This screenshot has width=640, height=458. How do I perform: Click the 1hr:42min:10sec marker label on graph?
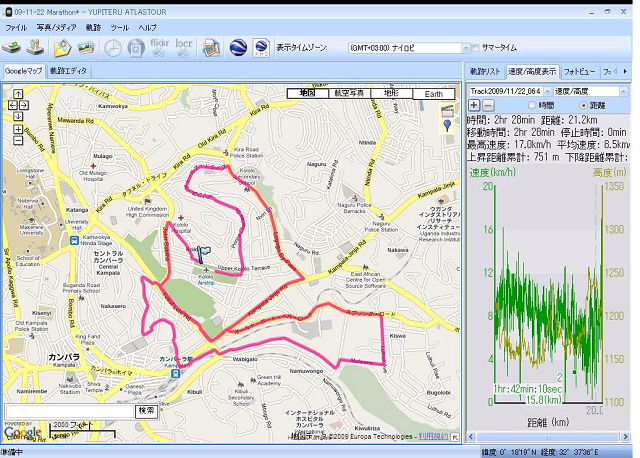pos(527,389)
